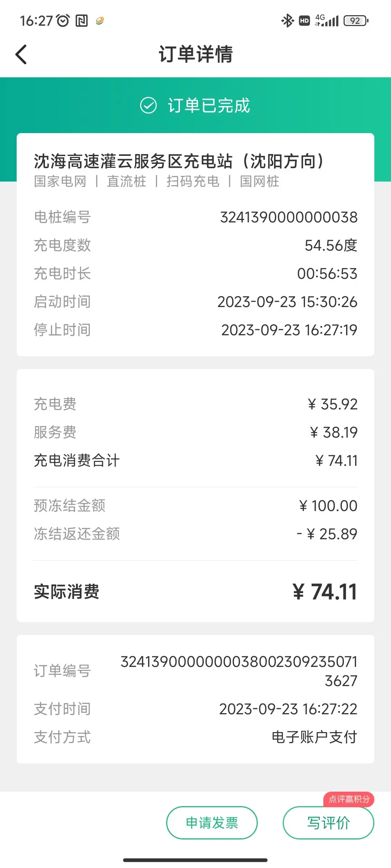Click the 申请发票 button
Viewport: 391px width, 868px height.
coord(212,823)
